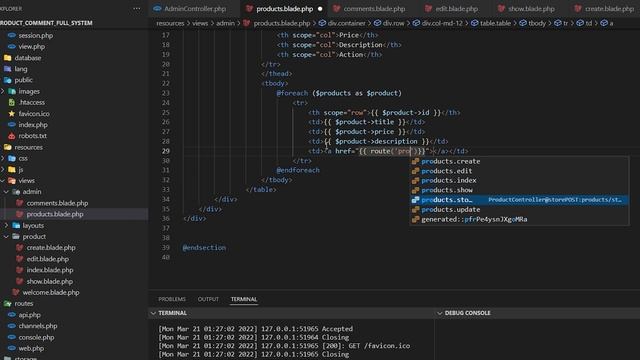Click 'tbody' breadcrumb segment
Image resolution: width=640 pixels, height=360 pixels.
537,23
